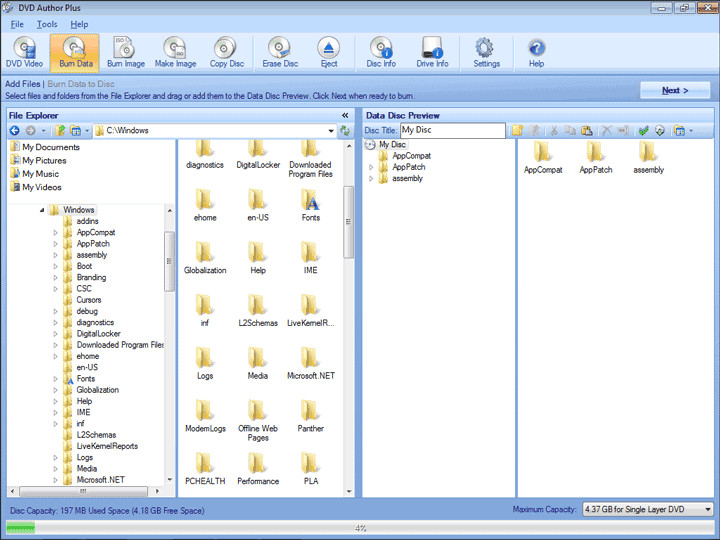This screenshot has width=720, height=540.
Task: Choose the Erase Disc tool
Action: (280, 53)
